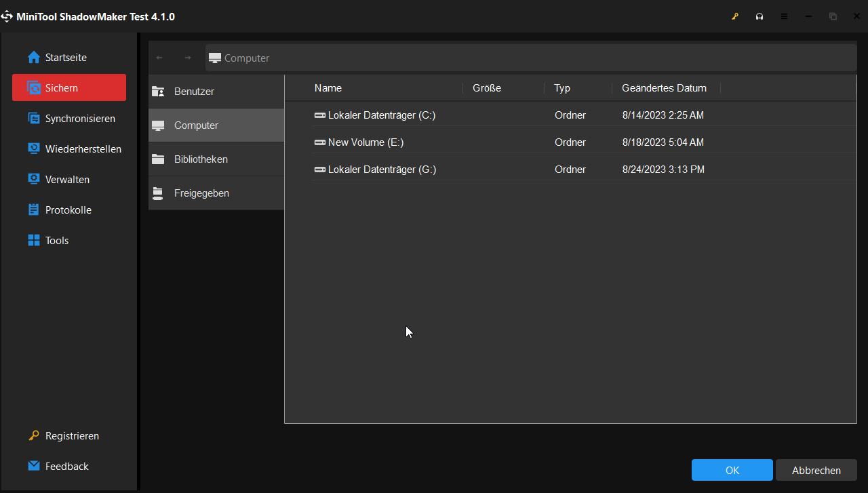The image size is (868, 493).
Task: Click the Benutzer folder icon
Action: pos(158,92)
